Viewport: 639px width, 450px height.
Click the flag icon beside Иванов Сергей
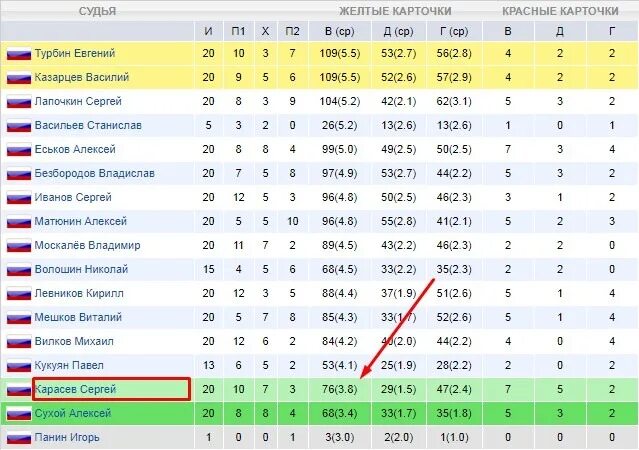click(18, 197)
